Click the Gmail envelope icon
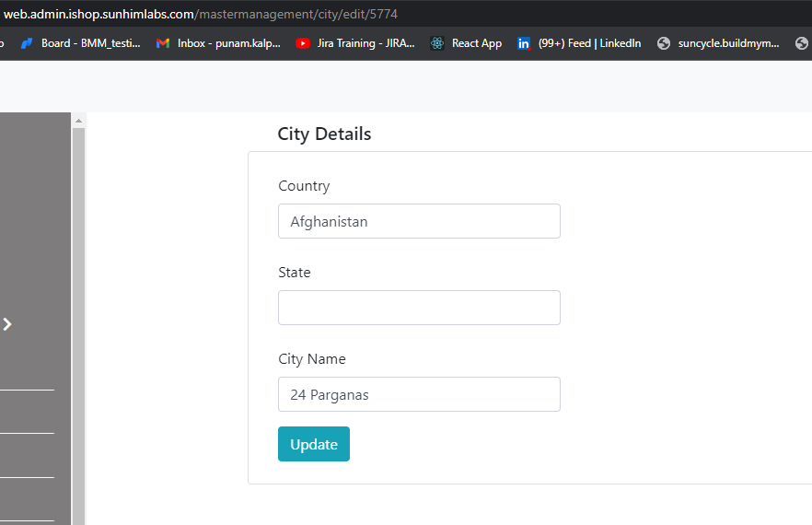The height and width of the screenshot is (525, 812). (x=163, y=43)
